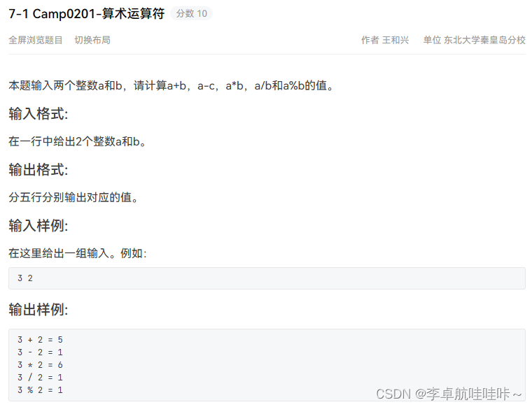The height and width of the screenshot is (407, 532).
Task: Click the 输出格式 heading
Action: coord(38,169)
